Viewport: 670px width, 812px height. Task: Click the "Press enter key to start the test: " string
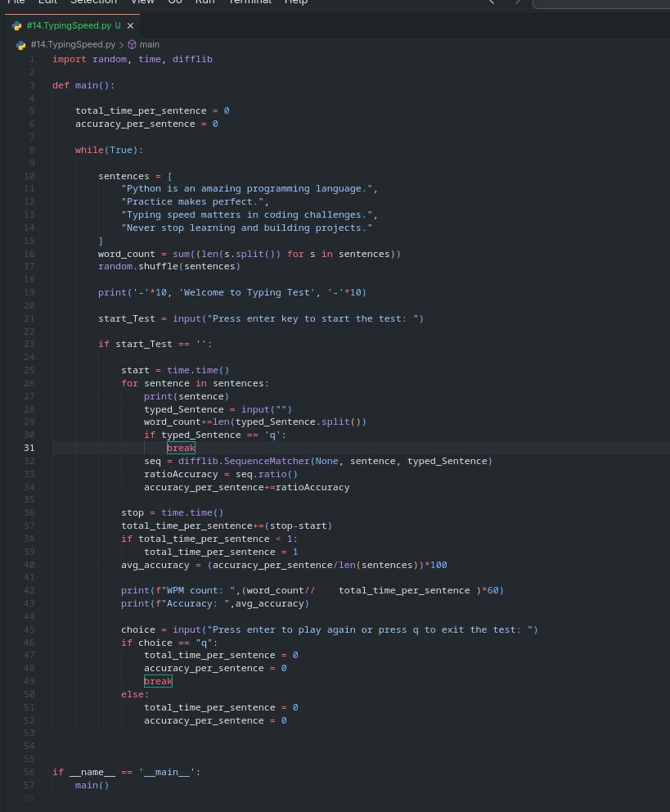tap(313, 318)
